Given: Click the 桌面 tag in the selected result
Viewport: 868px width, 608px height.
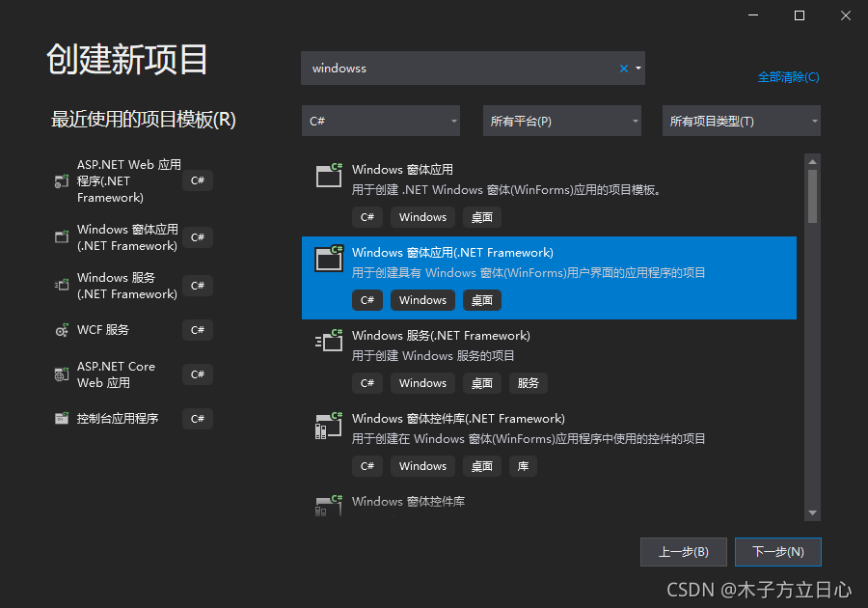Looking at the screenshot, I should pyautogui.click(x=482, y=300).
